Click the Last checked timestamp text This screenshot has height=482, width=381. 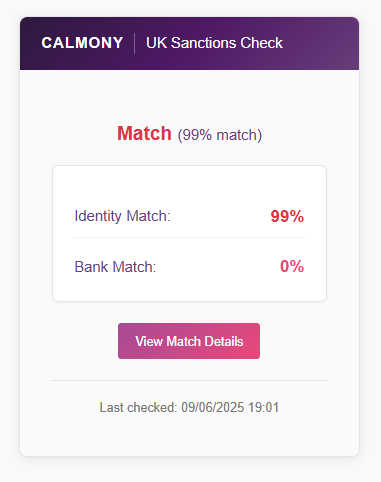(x=189, y=407)
